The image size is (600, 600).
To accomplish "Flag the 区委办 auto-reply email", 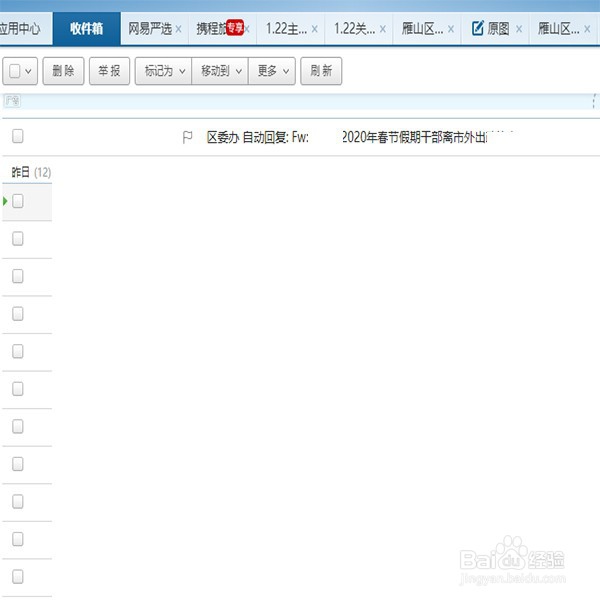I will (x=187, y=137).
